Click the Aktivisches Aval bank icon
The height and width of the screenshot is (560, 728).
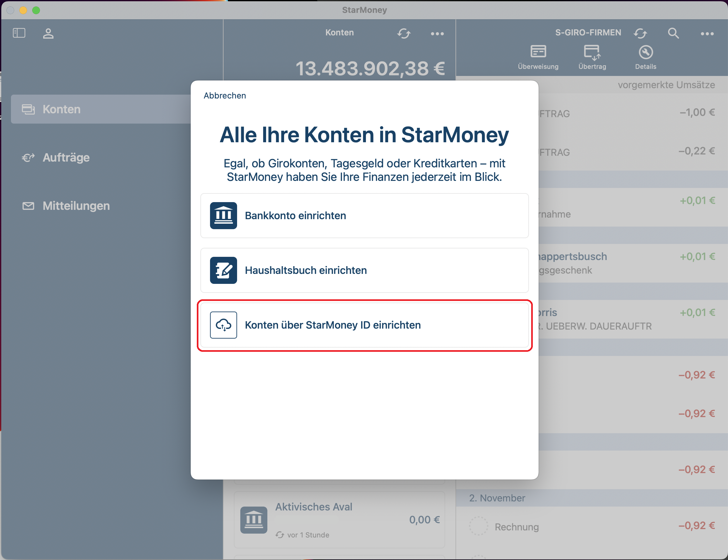[x=254, y=520]
